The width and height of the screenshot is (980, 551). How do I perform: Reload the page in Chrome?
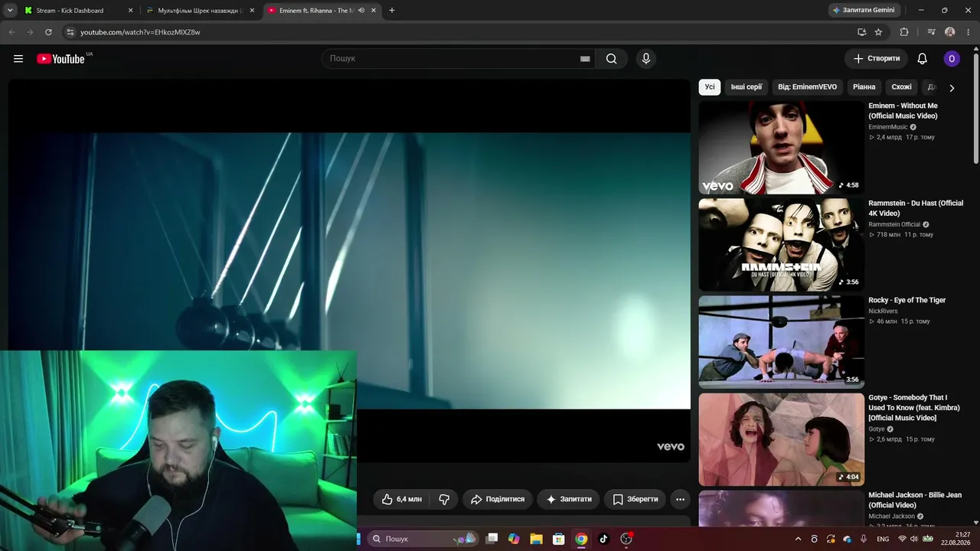point(48,32)
